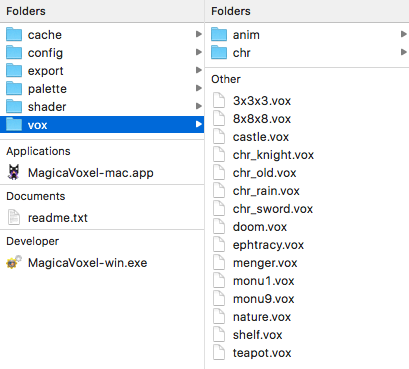Screen dimensions: 409x369
Task: Select the palette folder name
Action: [47, 89]
